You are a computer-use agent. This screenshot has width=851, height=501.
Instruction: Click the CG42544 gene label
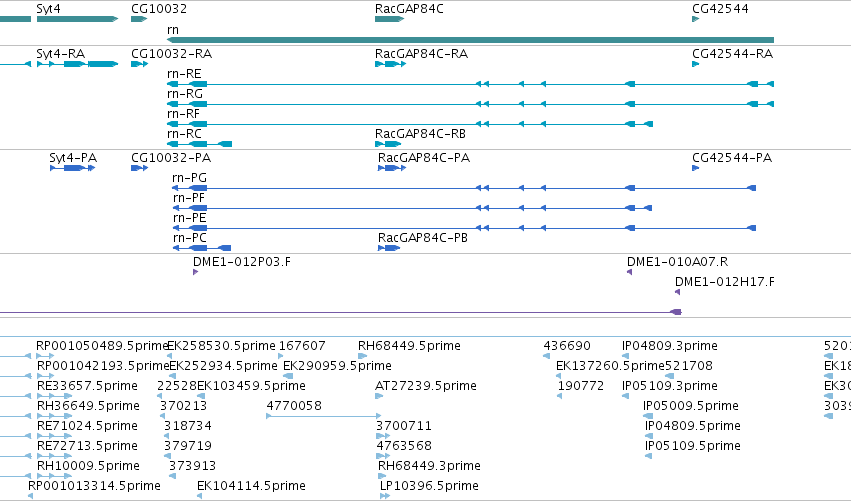(720, 9)
